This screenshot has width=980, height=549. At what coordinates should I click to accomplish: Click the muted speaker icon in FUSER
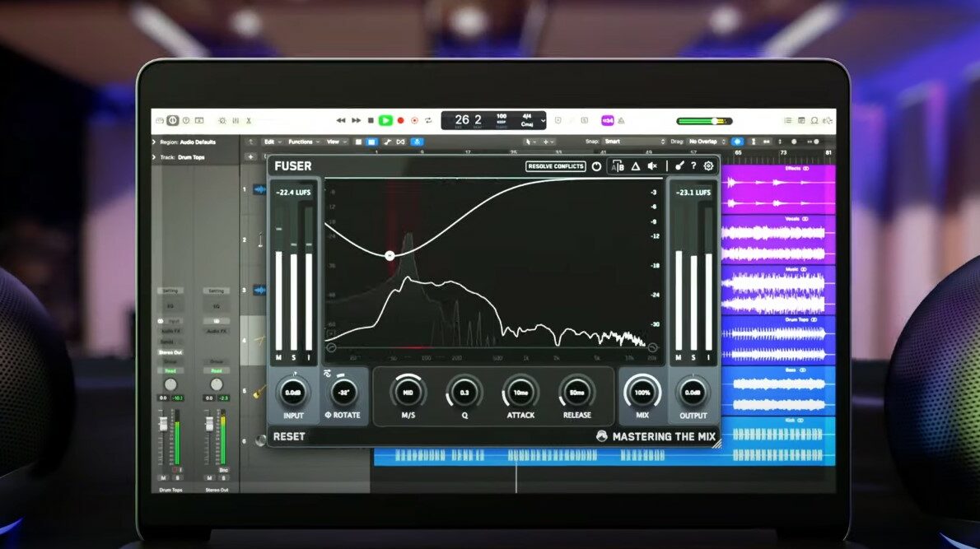coord(653,166)
